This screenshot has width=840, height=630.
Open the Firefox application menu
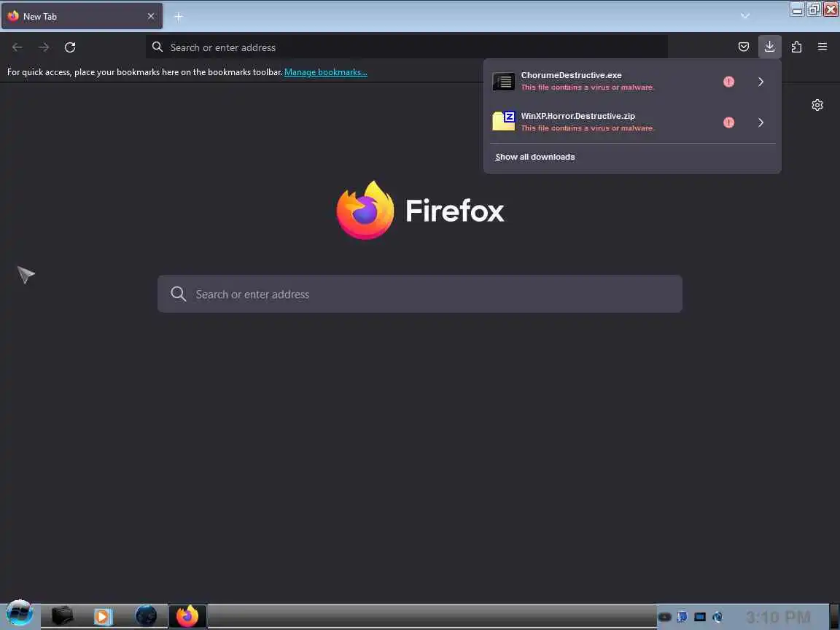(x=822, y=47)
